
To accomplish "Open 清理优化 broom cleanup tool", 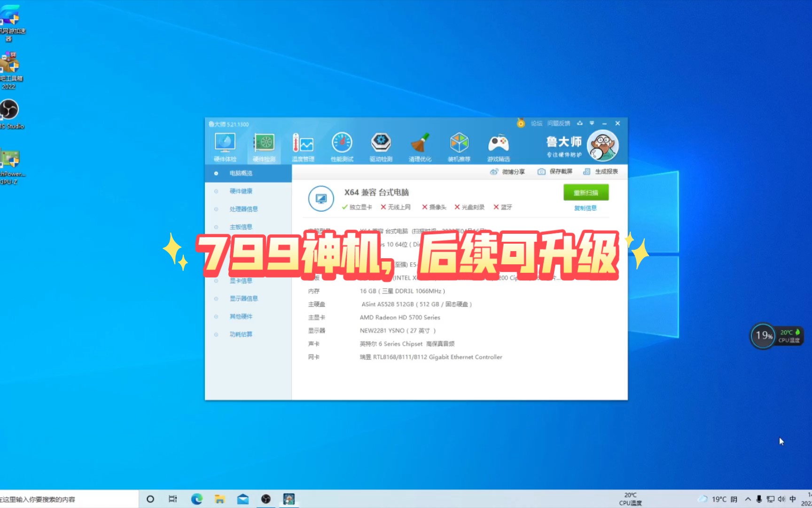I will pos(420,147).
